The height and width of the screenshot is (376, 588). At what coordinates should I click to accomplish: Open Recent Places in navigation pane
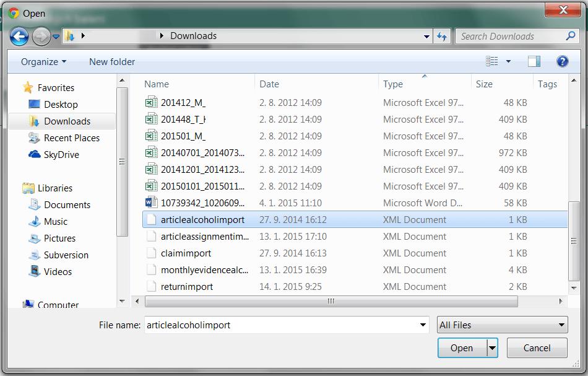point(72,138)
